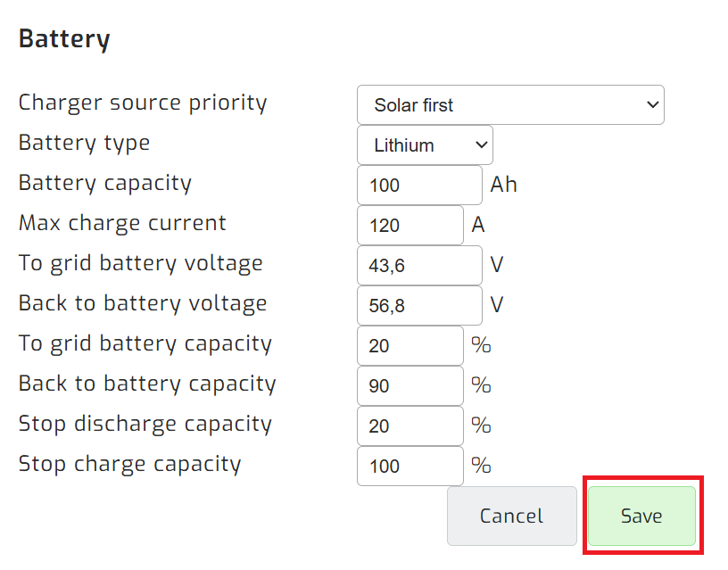Viewport: 728px width, 570px height.
Task: Click the Cancel button
Action: pos(511,516)
